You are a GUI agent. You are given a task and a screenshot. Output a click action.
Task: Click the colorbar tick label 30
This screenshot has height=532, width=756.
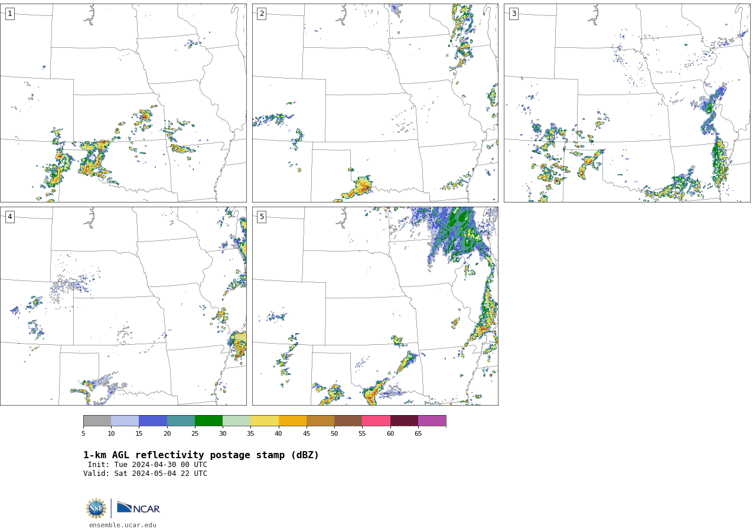pyautogui.click(x=223, y=433)
